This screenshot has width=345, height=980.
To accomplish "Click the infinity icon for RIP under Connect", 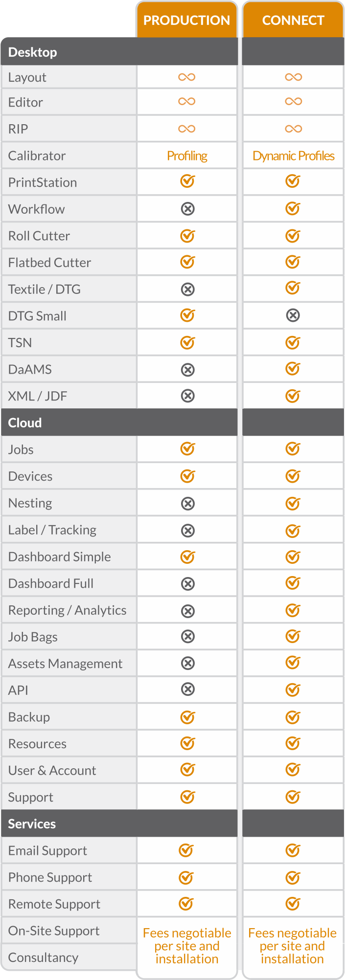I will (x=293, y=129).
